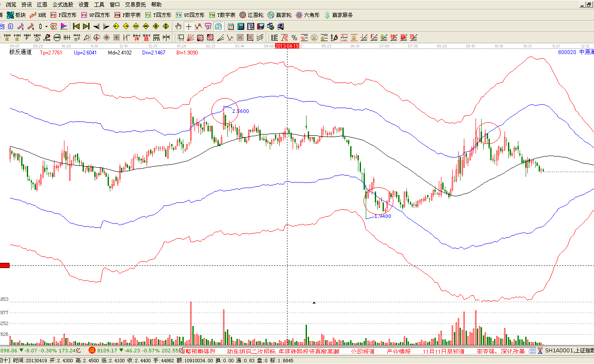Click the percent % line tool

pyautogui.click(x=294, y=37)
